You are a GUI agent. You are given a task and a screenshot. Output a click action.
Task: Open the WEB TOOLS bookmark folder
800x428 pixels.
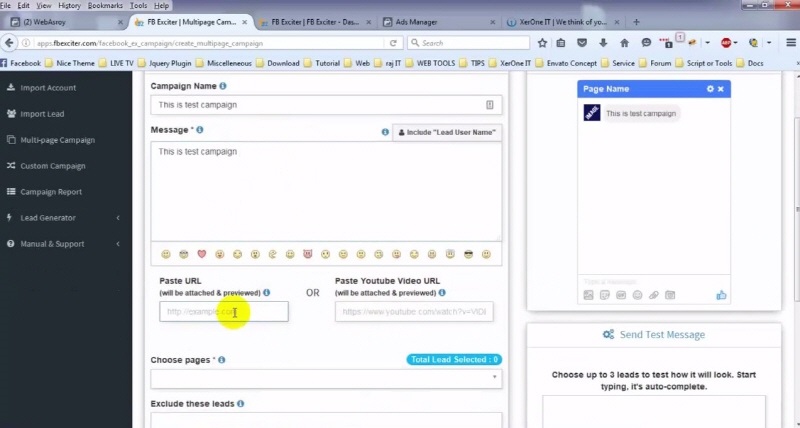click(x=430, y=63)
